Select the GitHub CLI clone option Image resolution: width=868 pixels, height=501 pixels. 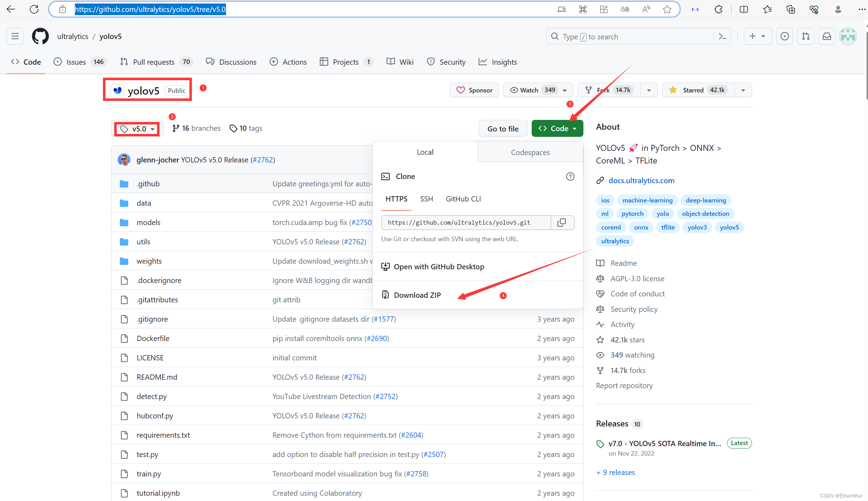point(463,199)
